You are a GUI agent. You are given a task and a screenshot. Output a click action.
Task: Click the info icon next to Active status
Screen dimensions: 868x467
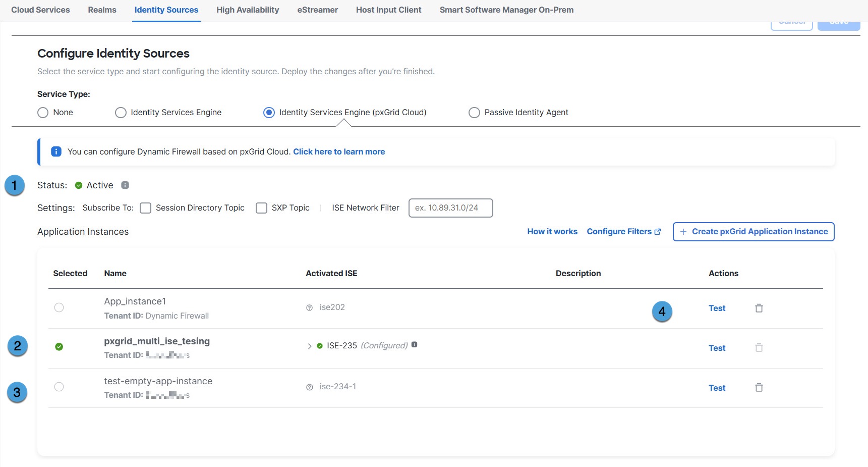click(x=125, y=185)
